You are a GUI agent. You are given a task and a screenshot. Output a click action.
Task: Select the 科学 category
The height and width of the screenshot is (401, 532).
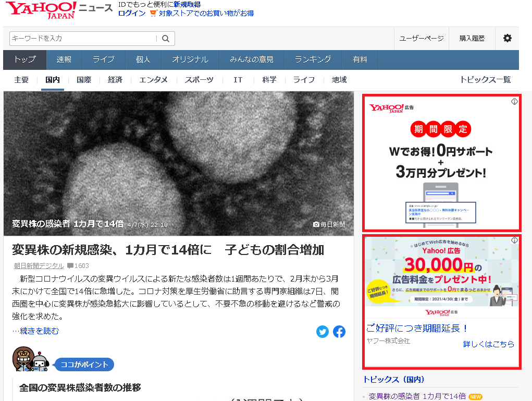point(269,80)
